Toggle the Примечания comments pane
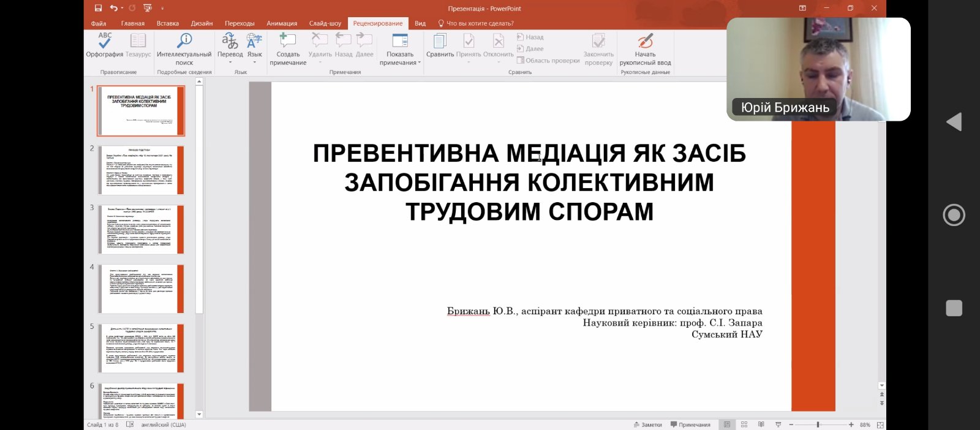The image size is (980, 430). pyautogui.click(x=690, y=424)
